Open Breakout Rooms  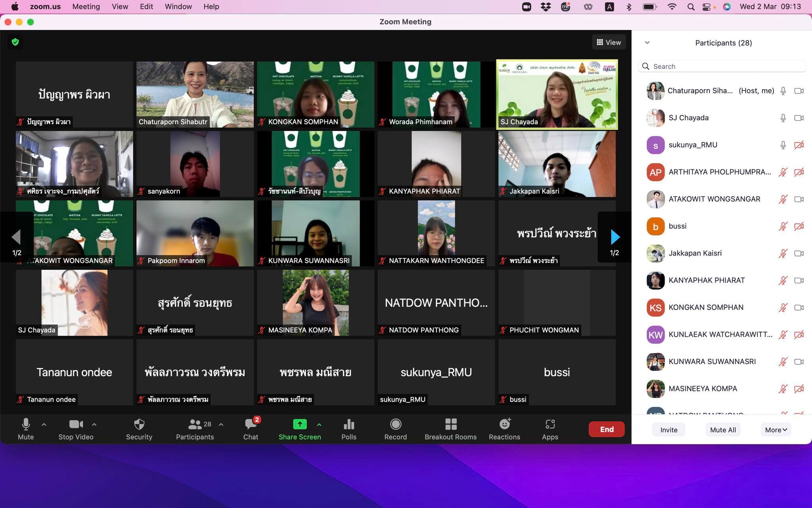coord(450,429)
